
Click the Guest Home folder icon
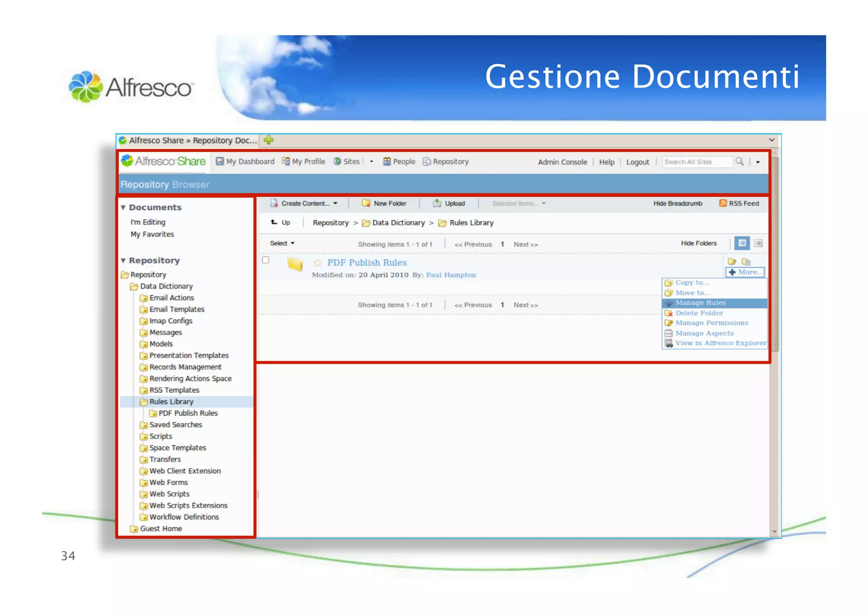[134, 529]
